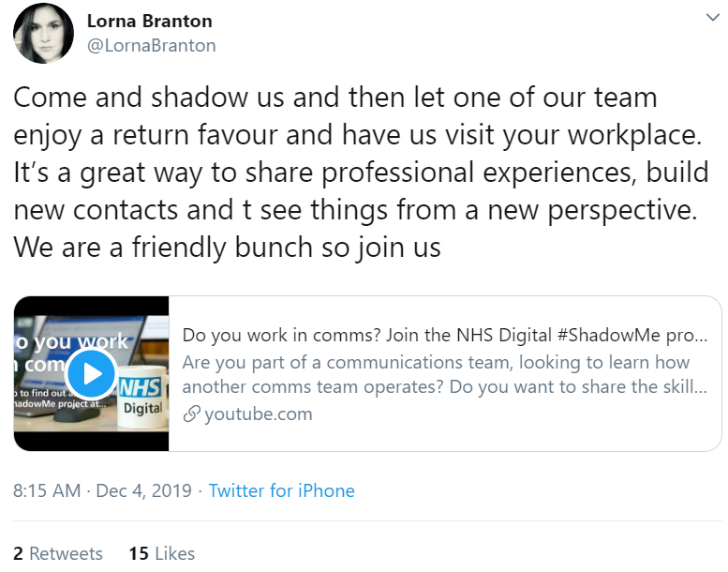Image resolution: width=728 pixels, height=572 pixels.
Task: Open the Lorna Branton display name link
Action: (149, 21)
